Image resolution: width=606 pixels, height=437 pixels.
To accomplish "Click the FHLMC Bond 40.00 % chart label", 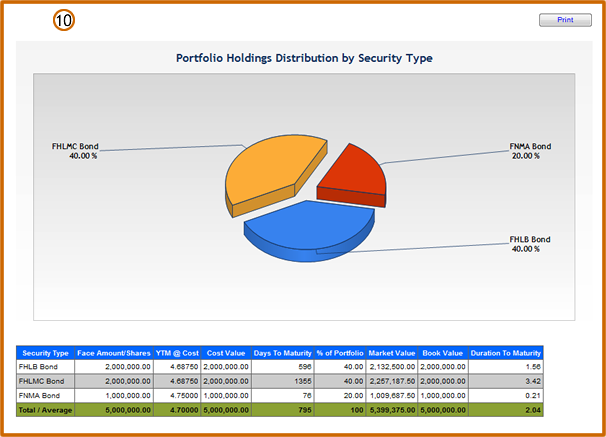I will point(75,151).
